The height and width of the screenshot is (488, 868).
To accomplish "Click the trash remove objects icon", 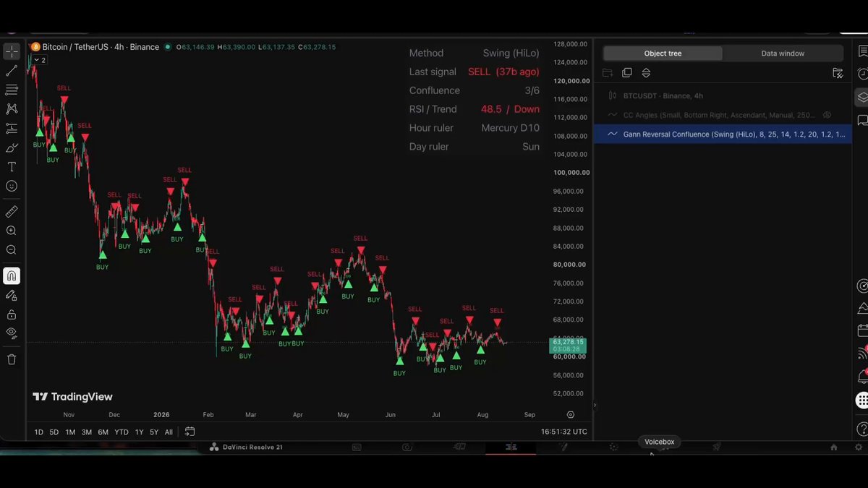I will coord(12,359).
